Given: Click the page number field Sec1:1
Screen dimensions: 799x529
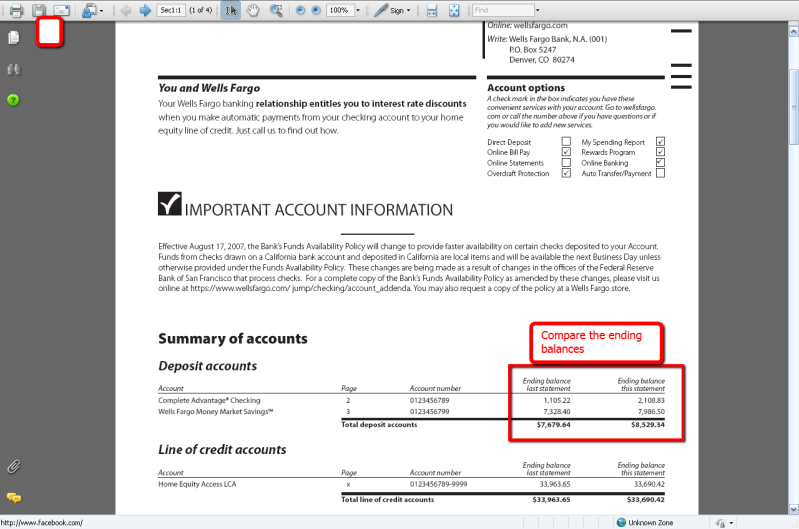Looking at the screenshot, I should point(171,10).
